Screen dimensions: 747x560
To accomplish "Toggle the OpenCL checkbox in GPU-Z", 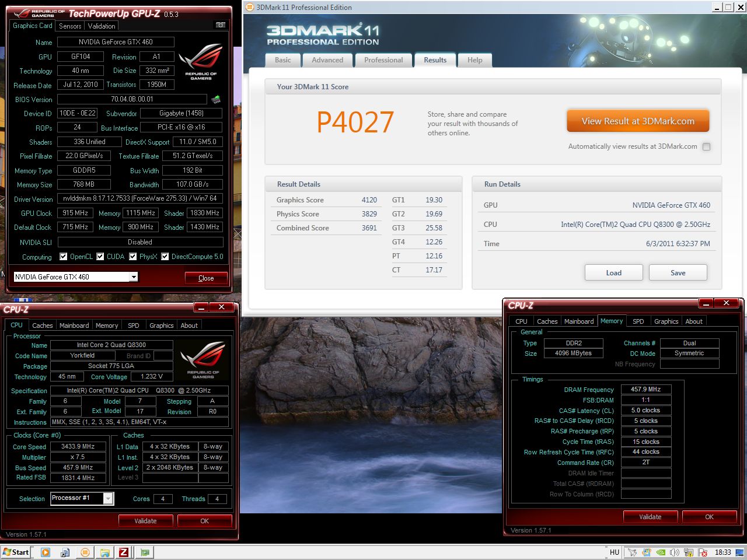I will click(x=64, y=257).
